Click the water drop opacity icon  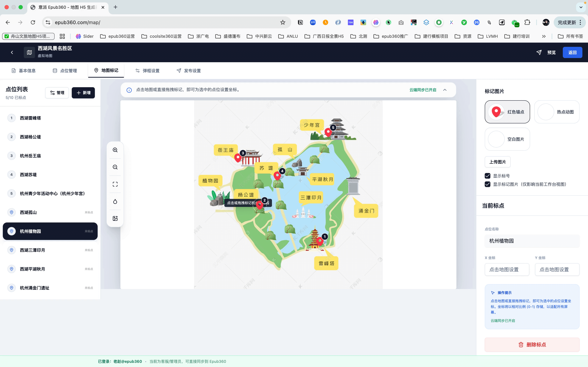coord(115,202)
